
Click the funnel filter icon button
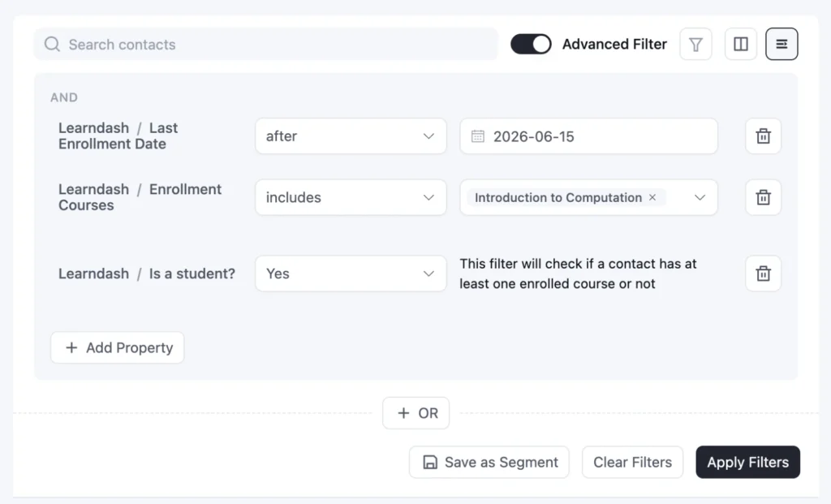pos(695,44)
